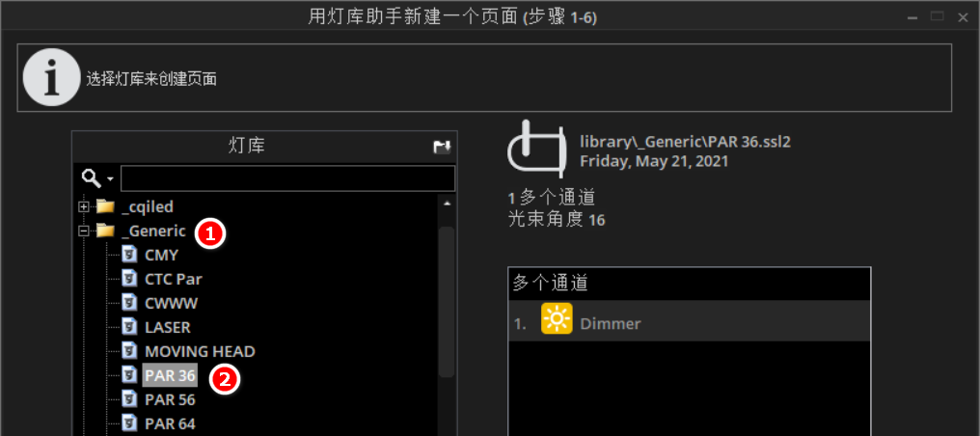Select the PAR 36 fixture entry
Image resolution: width=980 pixels, height=436 pixels.
tap(170, 375)
